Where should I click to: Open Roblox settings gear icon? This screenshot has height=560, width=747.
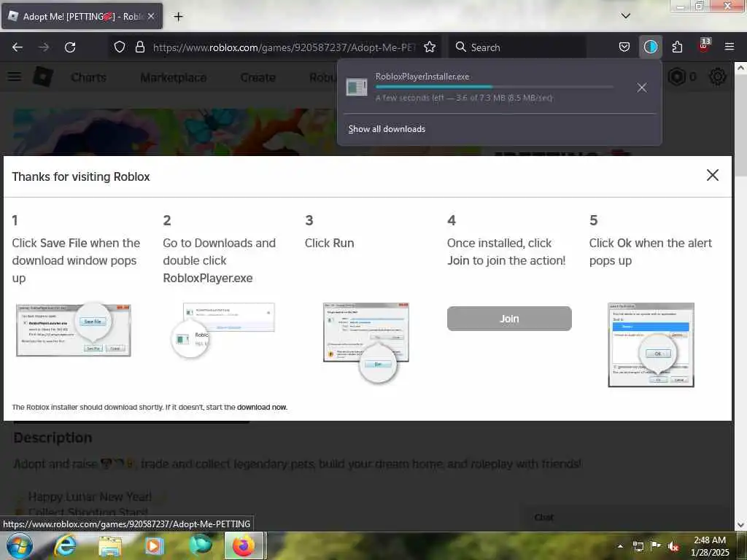pos(718,76)
